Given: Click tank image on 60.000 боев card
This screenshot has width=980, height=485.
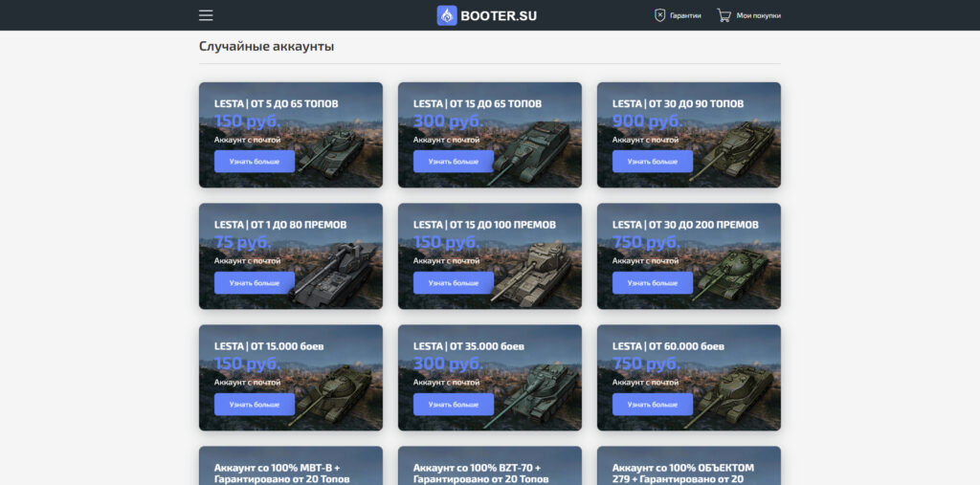Looking at the screenshot, I should (x=730, y=397).
